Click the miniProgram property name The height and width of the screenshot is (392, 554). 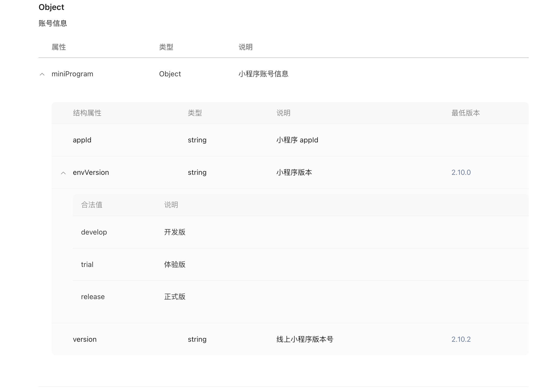coord(72,74)
